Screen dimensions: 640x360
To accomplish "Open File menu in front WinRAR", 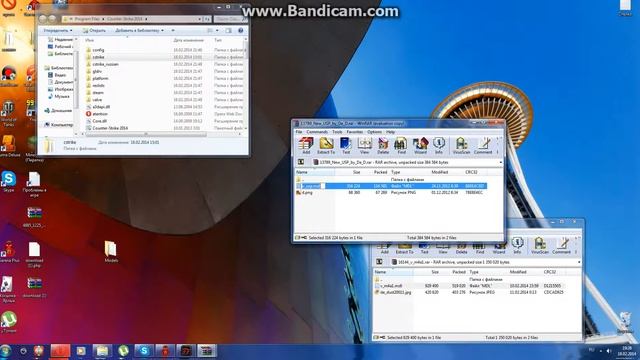I will coord(299,132).
